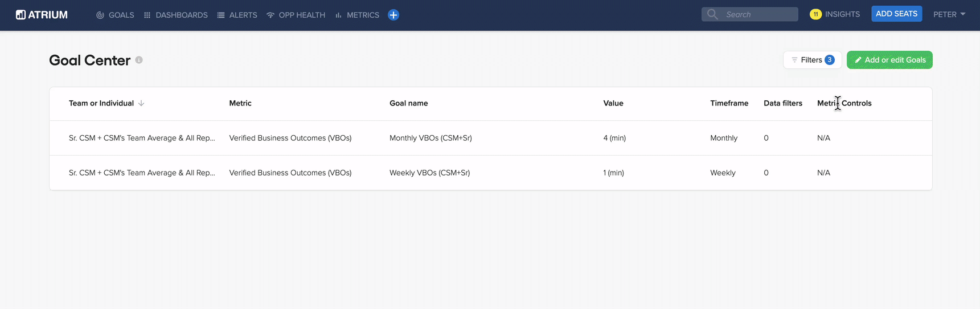Open the Goals menu
980x309 pixels.
point(115,15)
